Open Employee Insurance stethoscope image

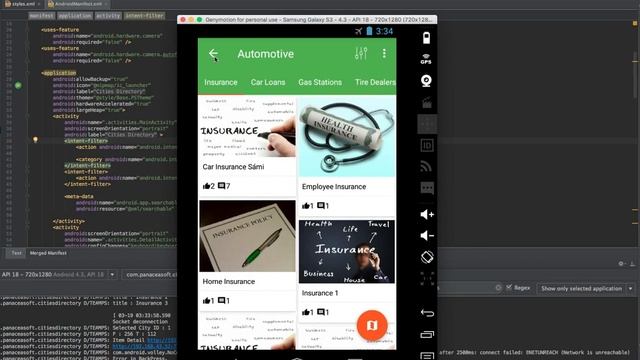347,137
